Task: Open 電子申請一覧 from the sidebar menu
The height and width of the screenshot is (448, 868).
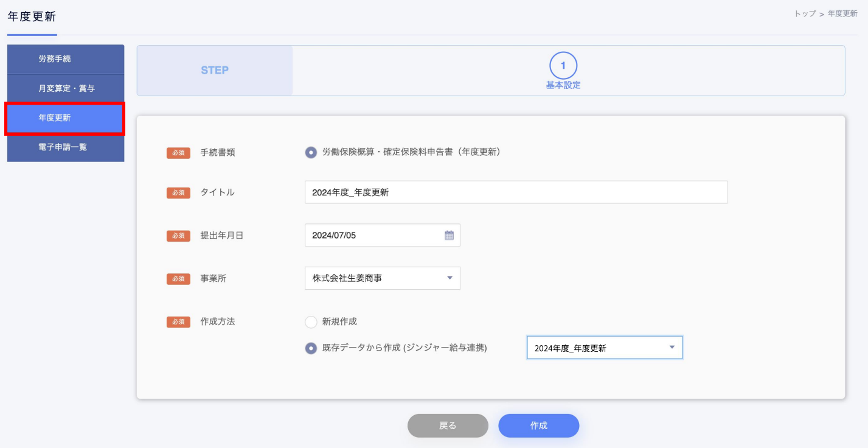Action: point(66,147)
